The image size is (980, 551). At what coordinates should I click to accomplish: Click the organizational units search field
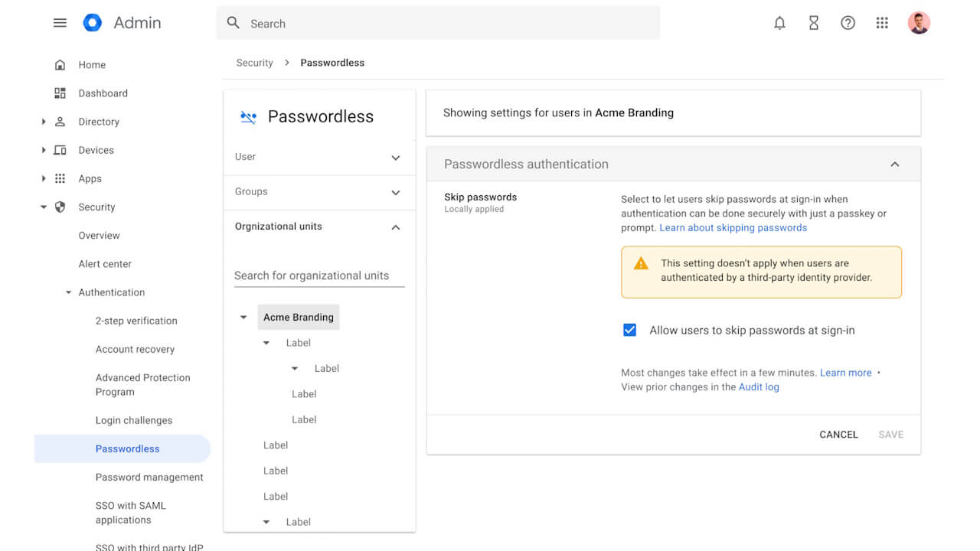318,275
